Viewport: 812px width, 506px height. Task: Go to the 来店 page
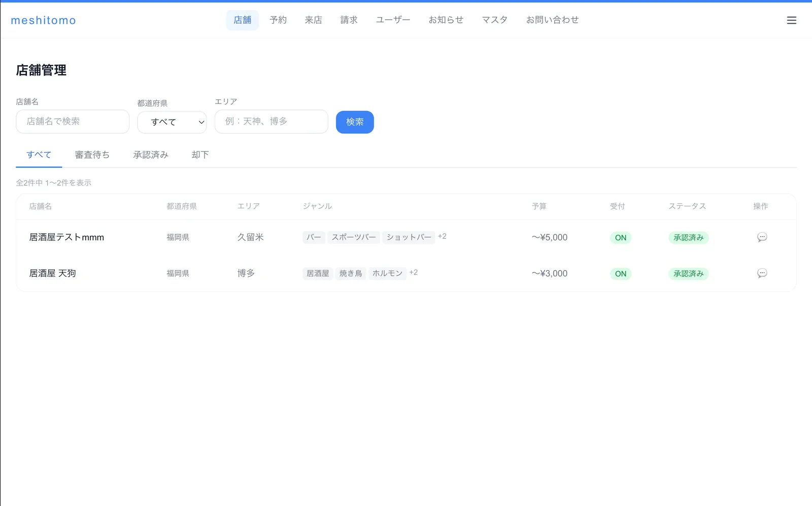click(x=313, y=20)
